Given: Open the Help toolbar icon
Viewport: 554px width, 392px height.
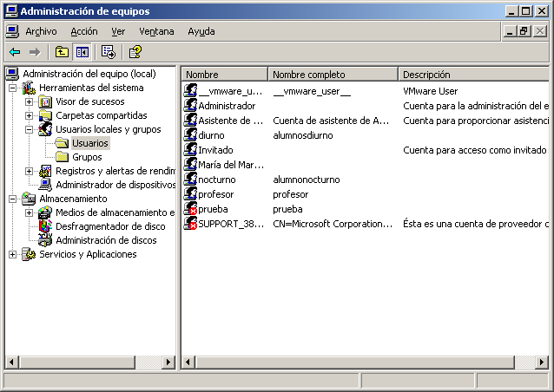Looking at the screenshot, I should [135, 52].
